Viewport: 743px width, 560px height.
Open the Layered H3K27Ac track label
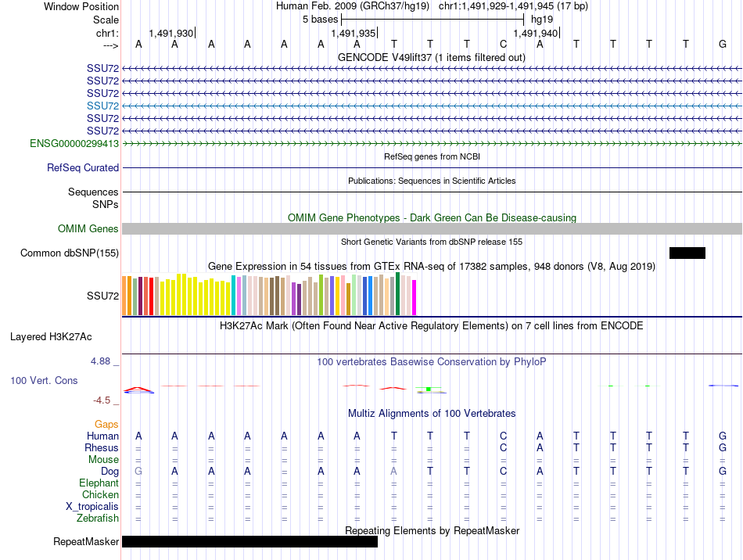tap(51, 338)
